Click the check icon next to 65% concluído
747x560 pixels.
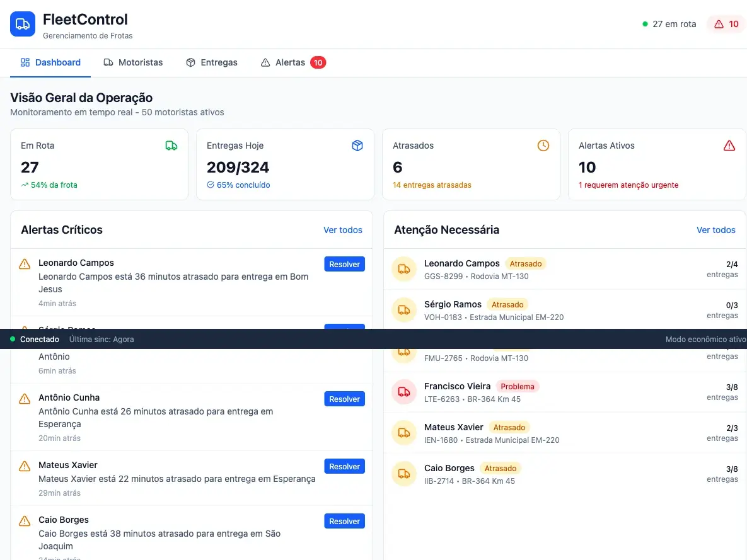coord(211,185)
